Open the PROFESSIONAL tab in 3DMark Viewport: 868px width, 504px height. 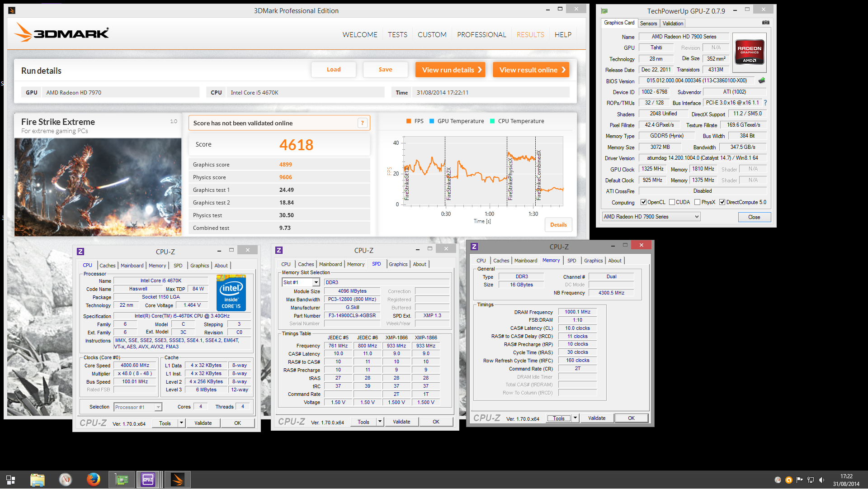481,35
